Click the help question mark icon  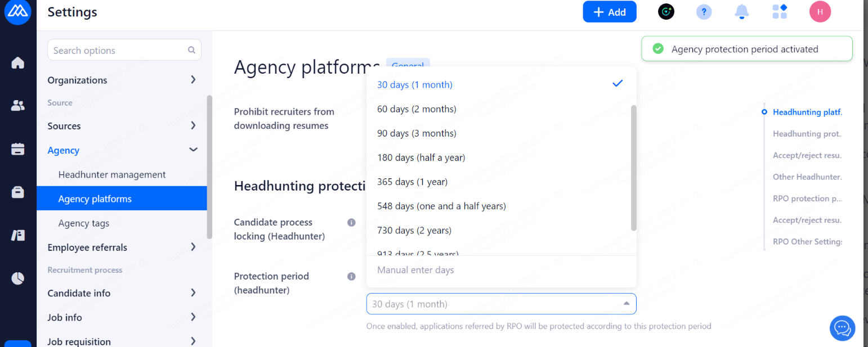704,12
